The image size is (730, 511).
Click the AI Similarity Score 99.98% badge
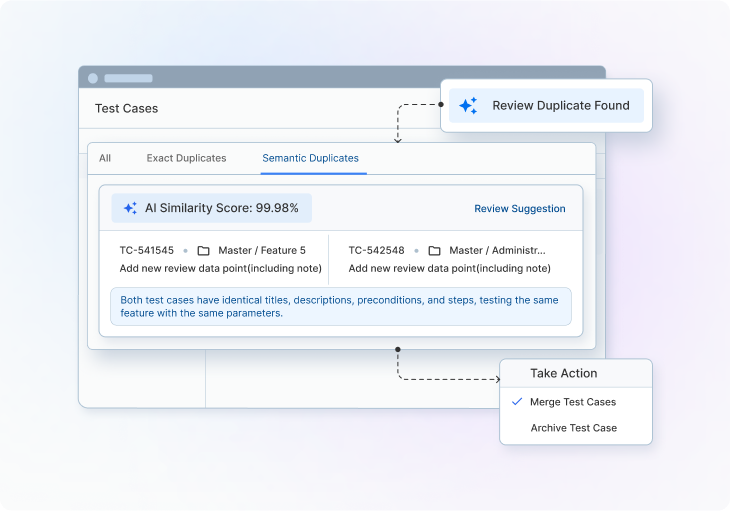point(211,208)
